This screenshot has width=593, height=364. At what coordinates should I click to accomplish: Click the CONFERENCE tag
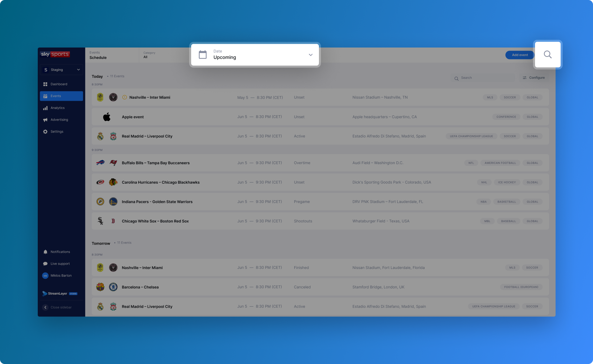coord(506,117)
